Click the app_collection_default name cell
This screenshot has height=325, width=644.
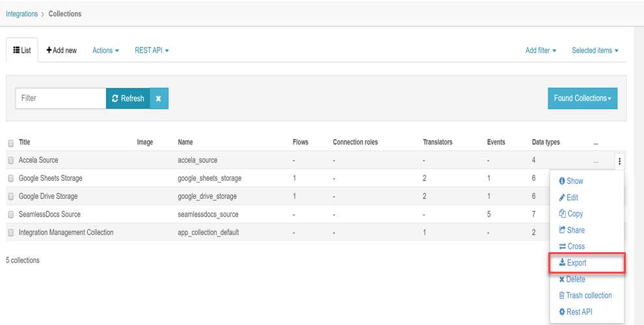tap(208, 233)
